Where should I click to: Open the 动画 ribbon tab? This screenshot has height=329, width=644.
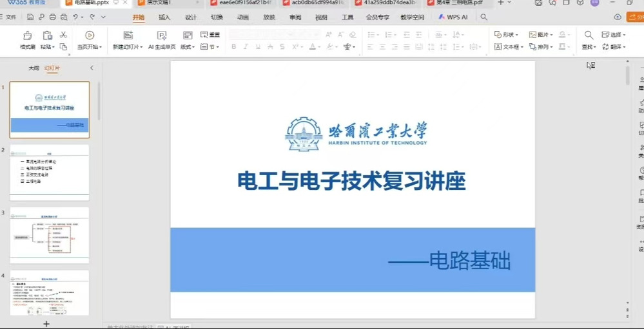(243, 17)
